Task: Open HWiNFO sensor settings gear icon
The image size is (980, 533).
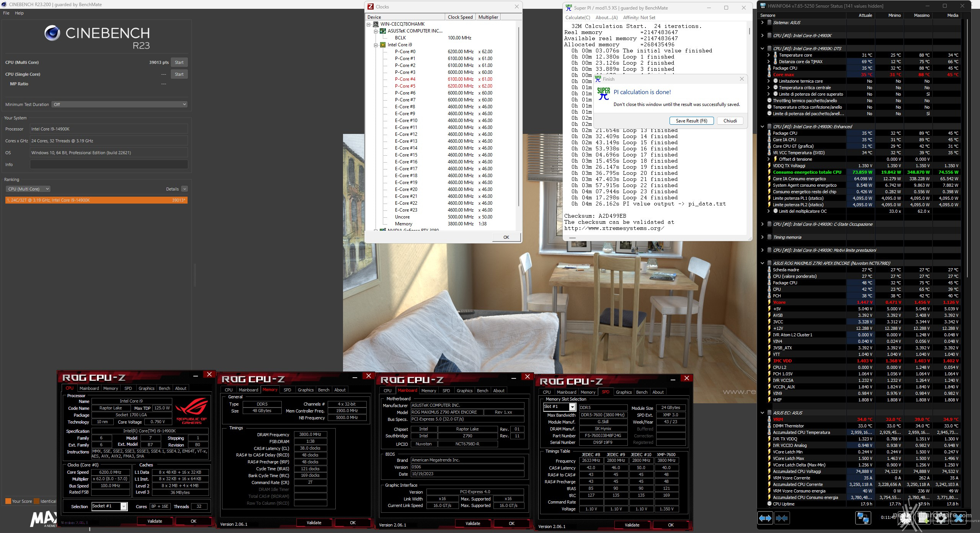Action: [941, 518]
